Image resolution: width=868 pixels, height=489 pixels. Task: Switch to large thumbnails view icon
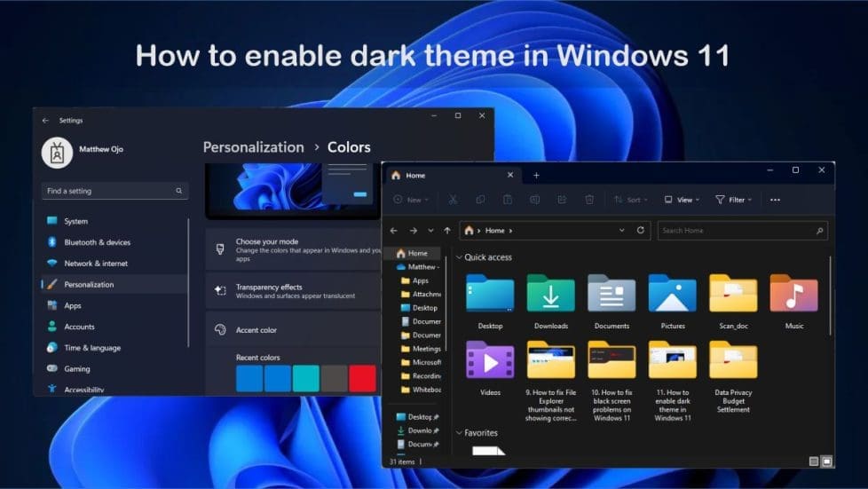[x=826, y=461]
